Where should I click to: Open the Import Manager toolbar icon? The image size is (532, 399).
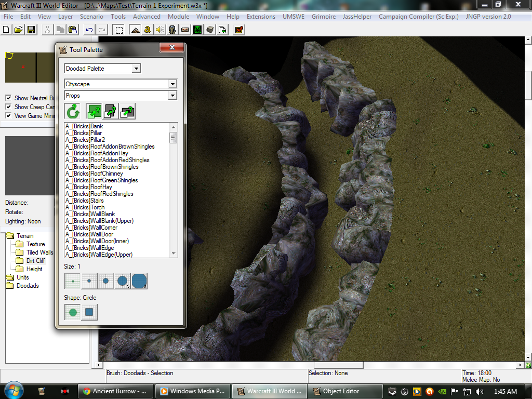click(x=222, y=30)
